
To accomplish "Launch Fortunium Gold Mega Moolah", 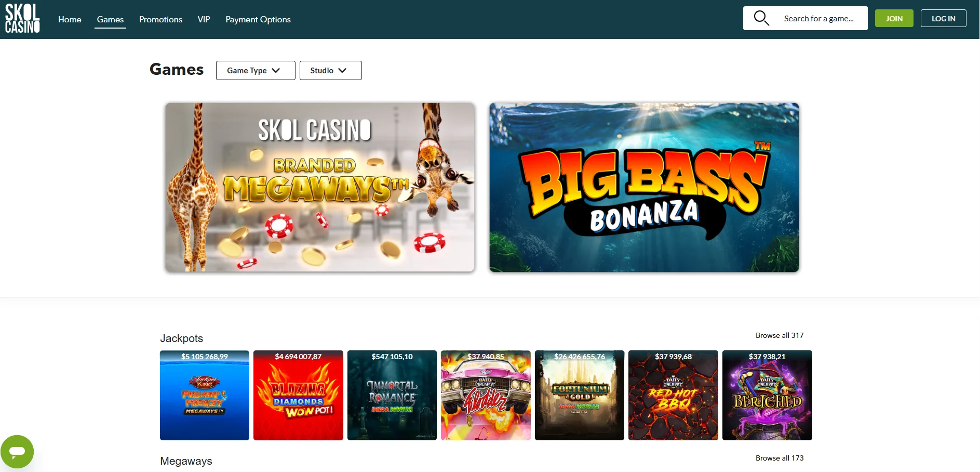I will point(580,395).
